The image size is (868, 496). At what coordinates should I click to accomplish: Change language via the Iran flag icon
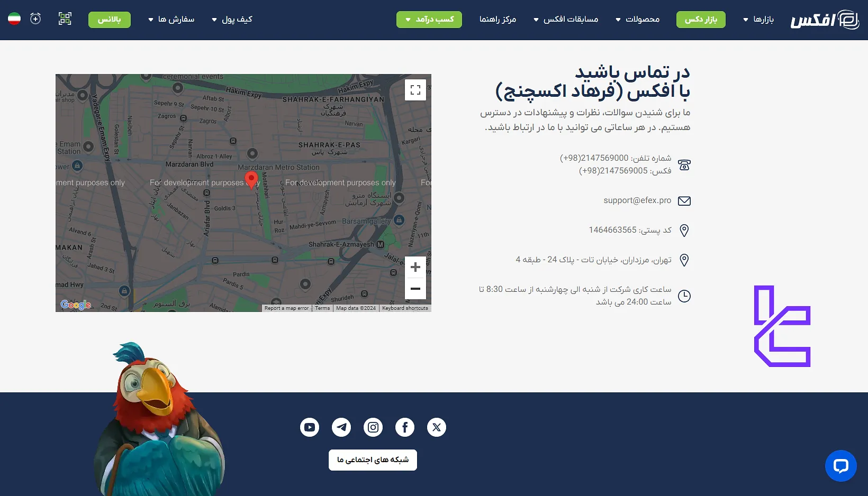click(14, 18)
